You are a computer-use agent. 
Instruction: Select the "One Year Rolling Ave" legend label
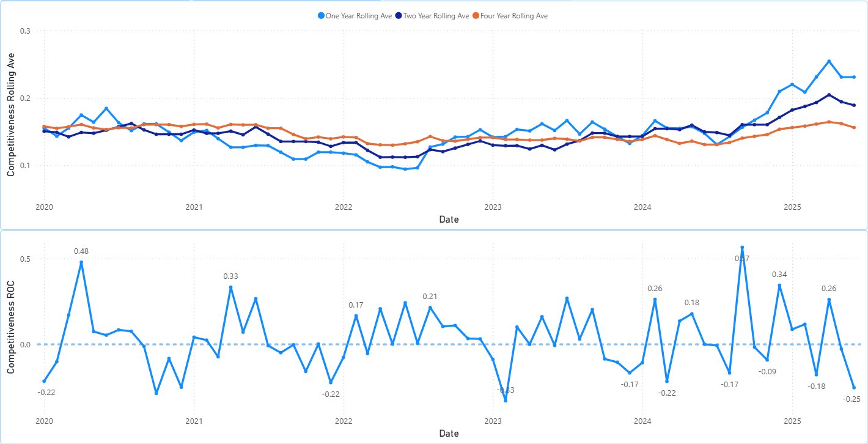point(359,16)
